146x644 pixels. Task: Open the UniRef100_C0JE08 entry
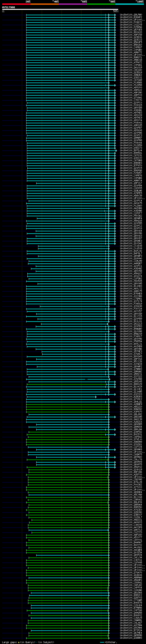(x=131, y=246)
